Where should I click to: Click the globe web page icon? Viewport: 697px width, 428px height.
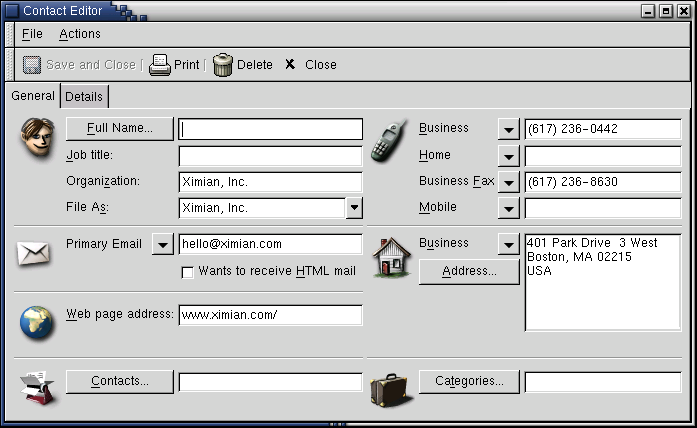coord(37,323)
